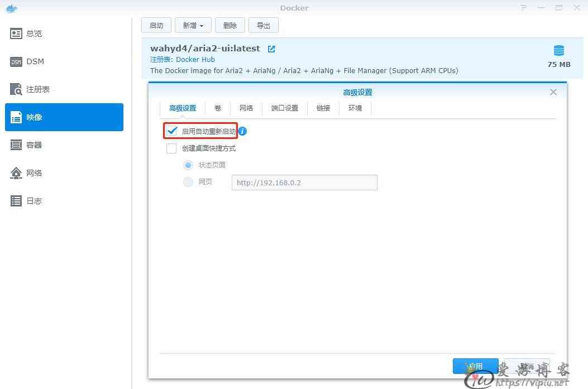Click the external link icon beside image name
The height and width of the screenshot is (389, 588).
tap(271, 49)
